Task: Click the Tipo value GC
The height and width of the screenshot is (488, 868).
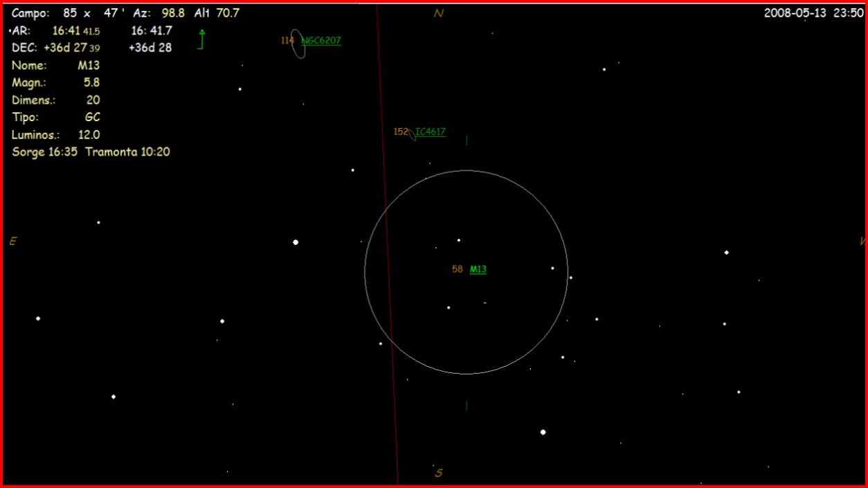Action: [x=93, y=118]
